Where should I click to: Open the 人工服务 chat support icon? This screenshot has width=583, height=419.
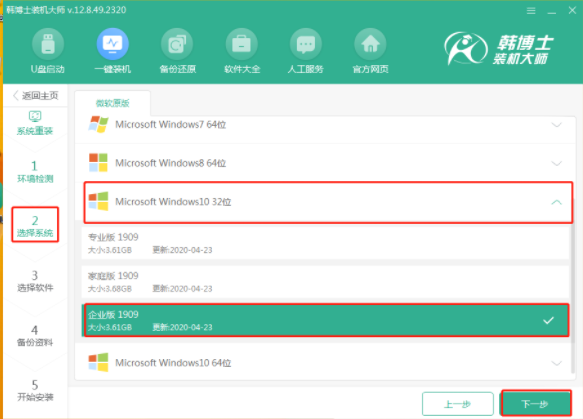click(306, 44)
